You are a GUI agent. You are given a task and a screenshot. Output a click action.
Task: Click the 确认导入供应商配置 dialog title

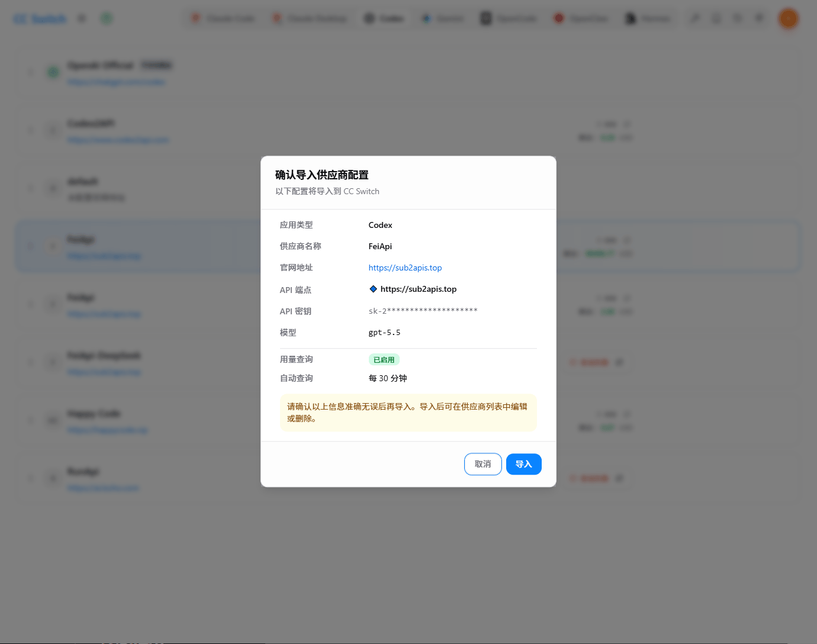coord(321,175)
